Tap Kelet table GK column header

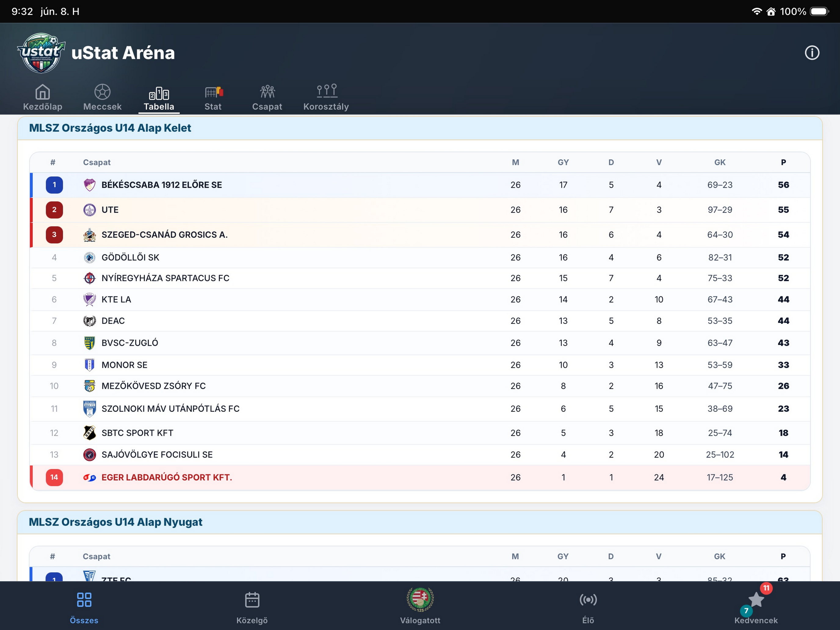click(720, 162)
